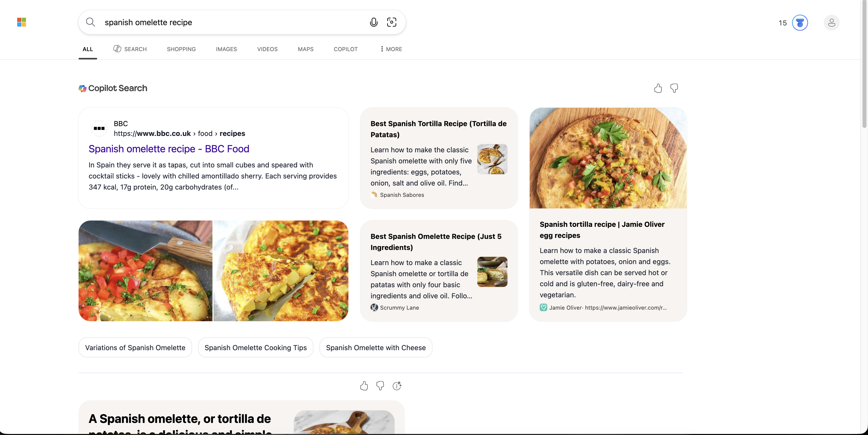This screenshot has height=435, width=868.
Task: Click thumbs down below the suggestion chips
Action: pos(380,386)
